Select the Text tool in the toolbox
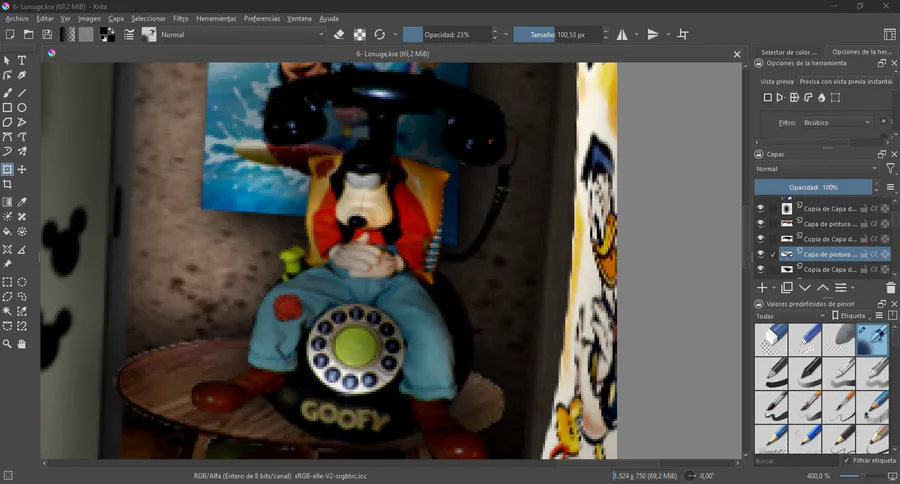 pos(22,60)
